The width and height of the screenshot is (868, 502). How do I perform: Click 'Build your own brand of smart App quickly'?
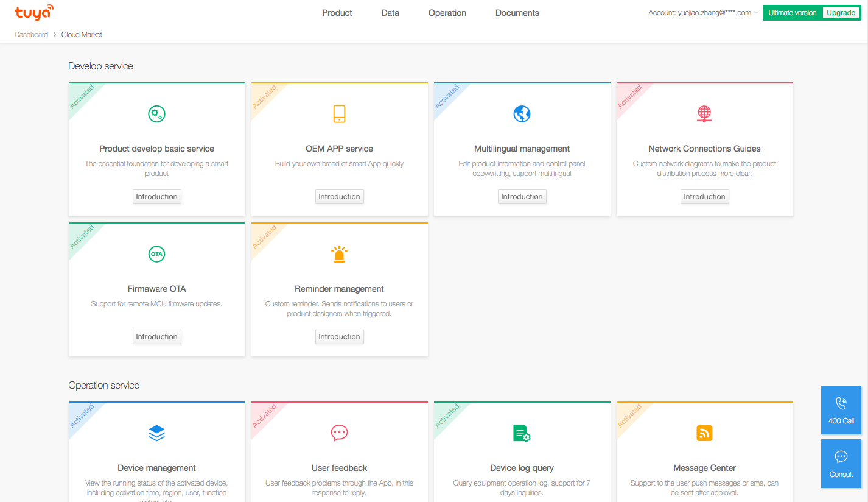tap(340, 164)
